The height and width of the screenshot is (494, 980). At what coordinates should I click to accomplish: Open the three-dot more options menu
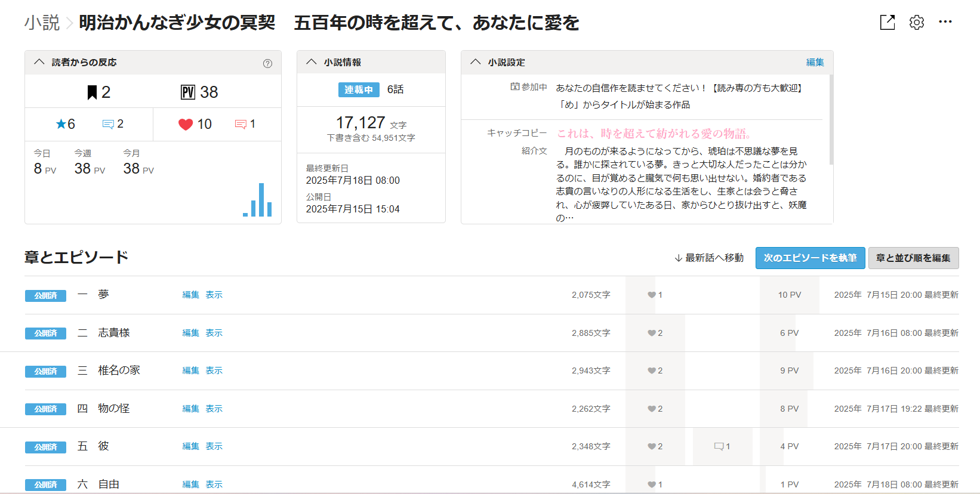(x=945, y=22)
